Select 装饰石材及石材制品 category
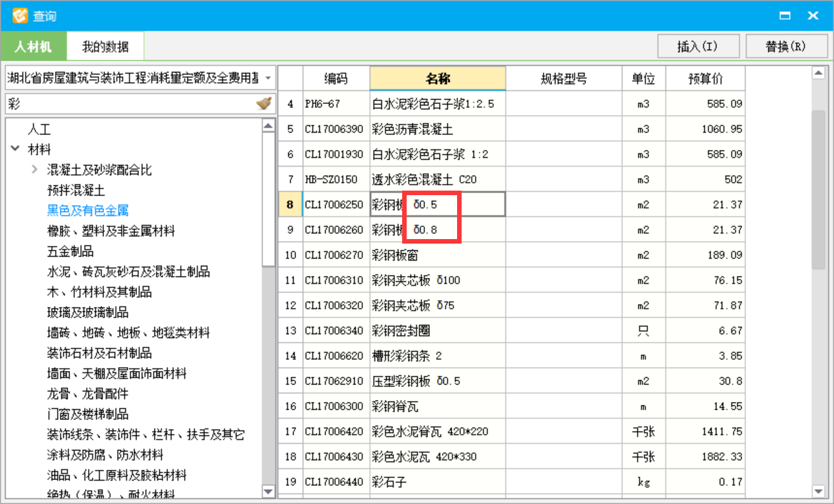This screenshot has width=834, height=504. (100, 353)
